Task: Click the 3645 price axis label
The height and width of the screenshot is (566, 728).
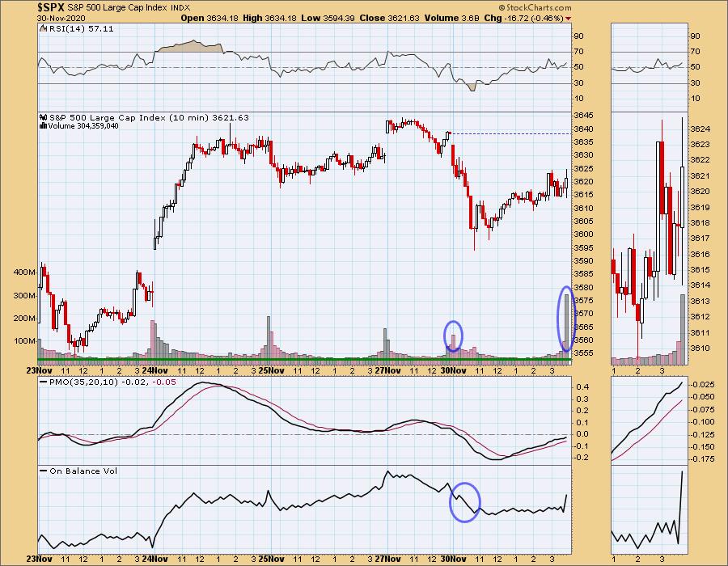Action: [x=583, y=115]
